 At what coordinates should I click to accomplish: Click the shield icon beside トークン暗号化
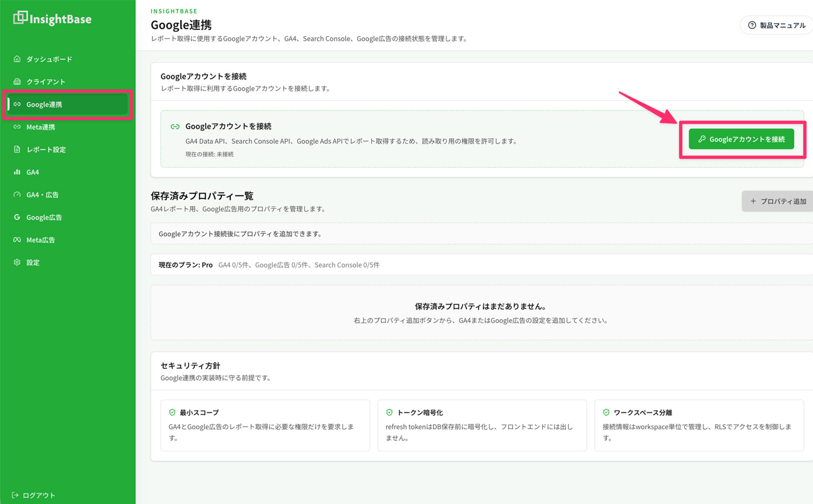point(389,412)
